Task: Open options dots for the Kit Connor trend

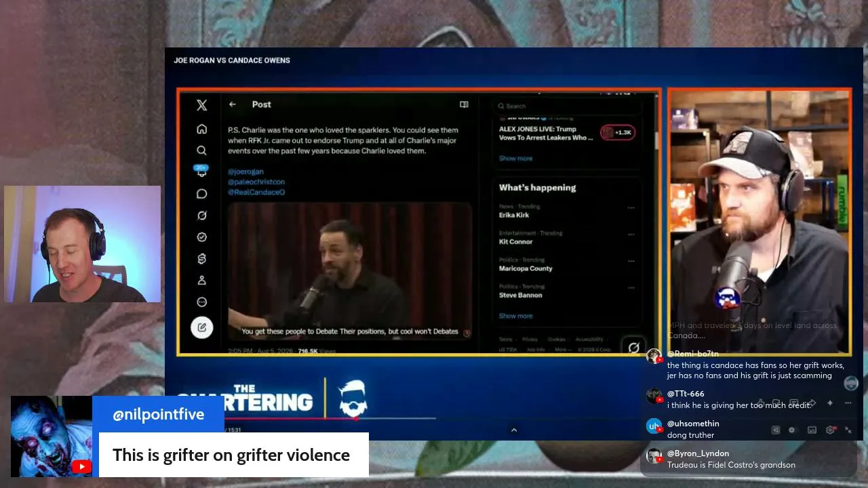Action: pyautogui.click(x=631, y=235)
